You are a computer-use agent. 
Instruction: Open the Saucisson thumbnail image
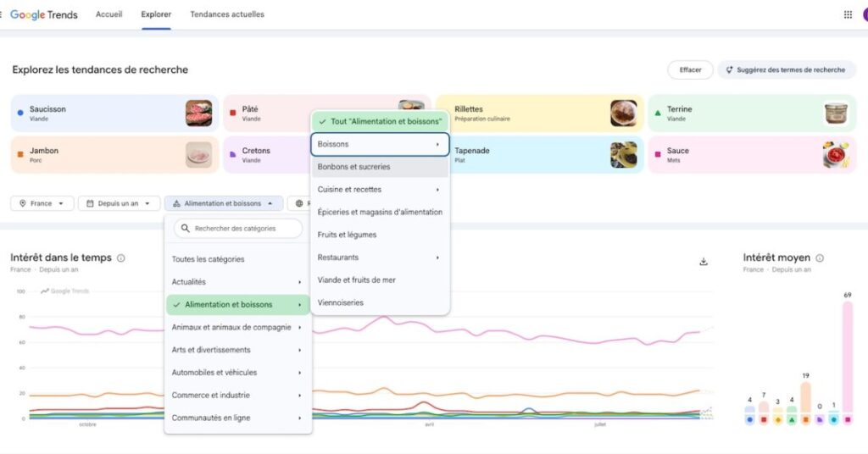pos(198,113)
